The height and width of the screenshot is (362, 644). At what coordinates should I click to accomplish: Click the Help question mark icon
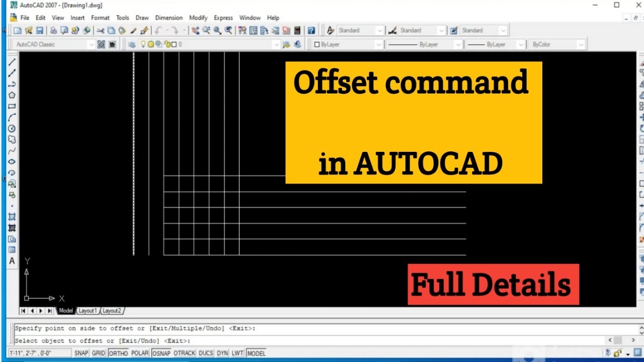click(311, 30)
